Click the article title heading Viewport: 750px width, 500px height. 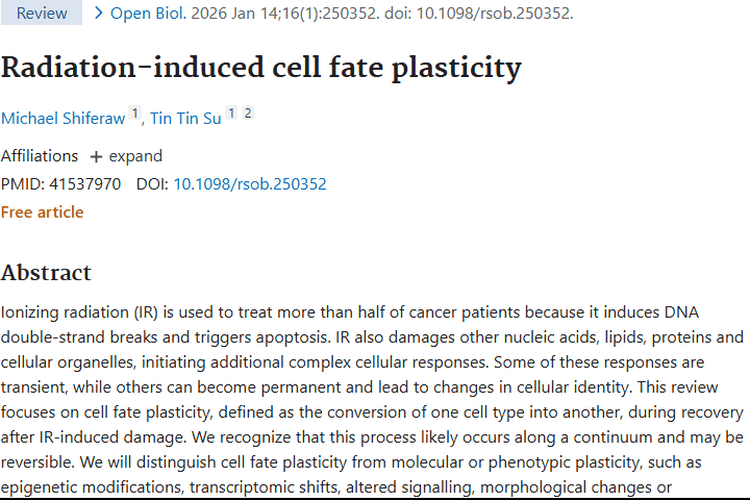pyautogui.click(x=261, y=67)
